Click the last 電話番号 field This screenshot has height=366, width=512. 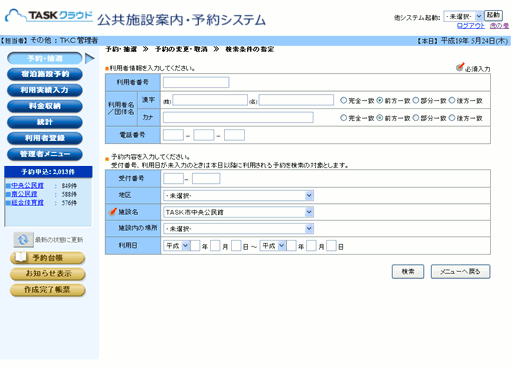point(234,135)
